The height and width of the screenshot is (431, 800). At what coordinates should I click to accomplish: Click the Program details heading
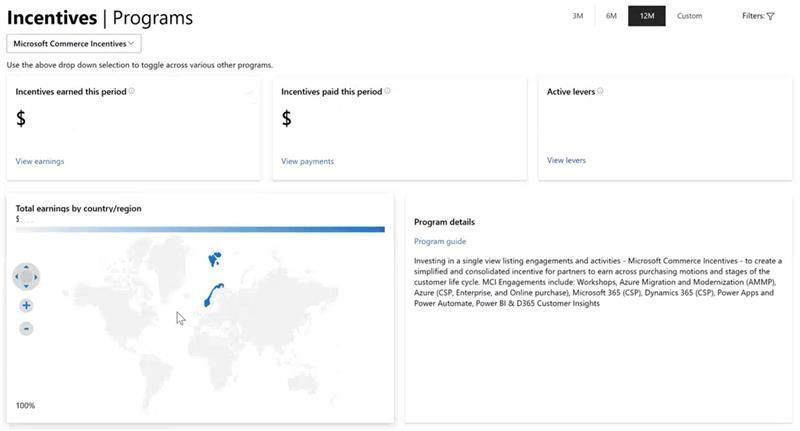[x=444, y=222]
